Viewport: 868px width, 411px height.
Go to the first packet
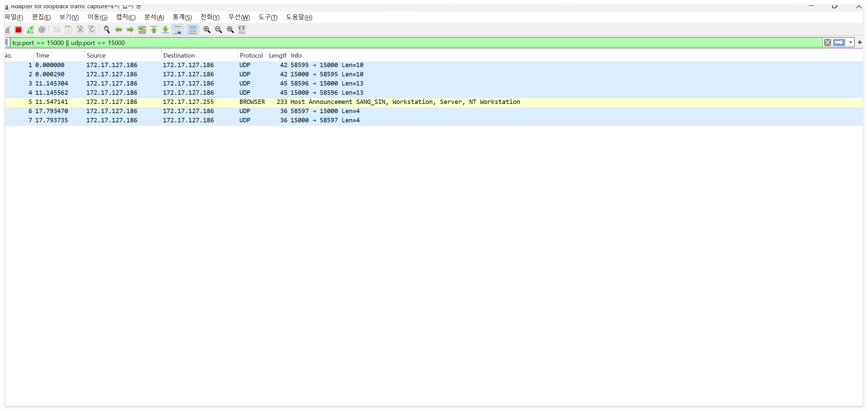tap(154, 30)
